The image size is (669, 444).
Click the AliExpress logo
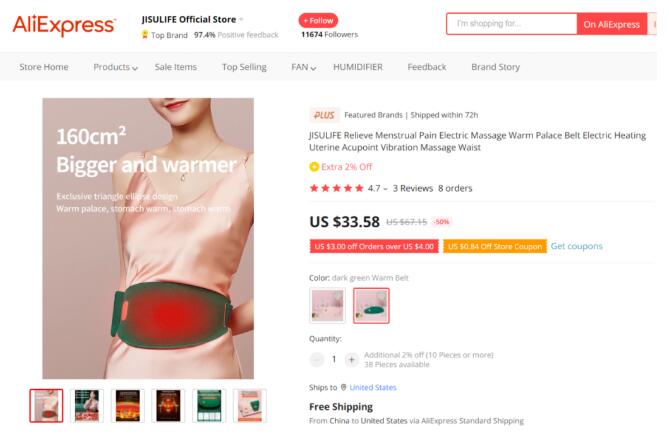[x=64, y=25]
